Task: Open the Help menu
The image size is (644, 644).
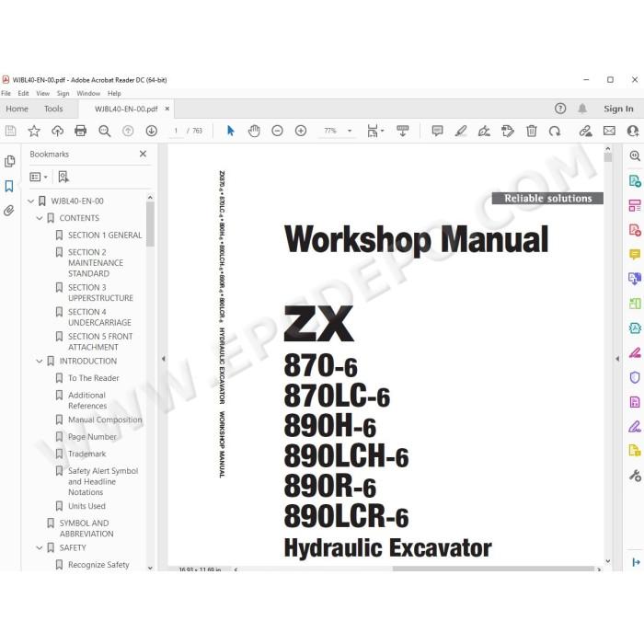Action: [114, 94]
